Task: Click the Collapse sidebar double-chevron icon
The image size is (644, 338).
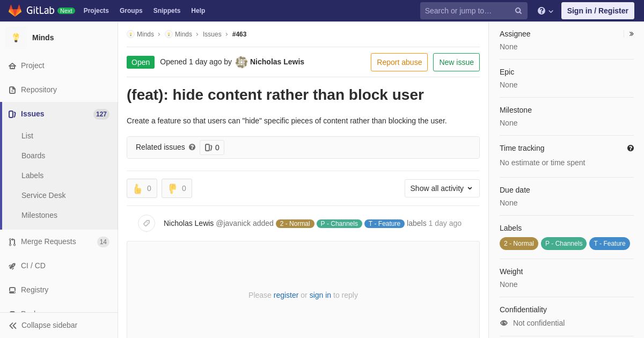Action: pyautogui.click(x=13, y=326)
